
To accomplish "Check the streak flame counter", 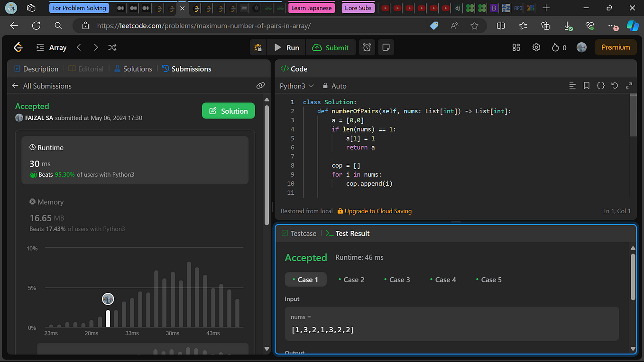I will tap(559, 47).
